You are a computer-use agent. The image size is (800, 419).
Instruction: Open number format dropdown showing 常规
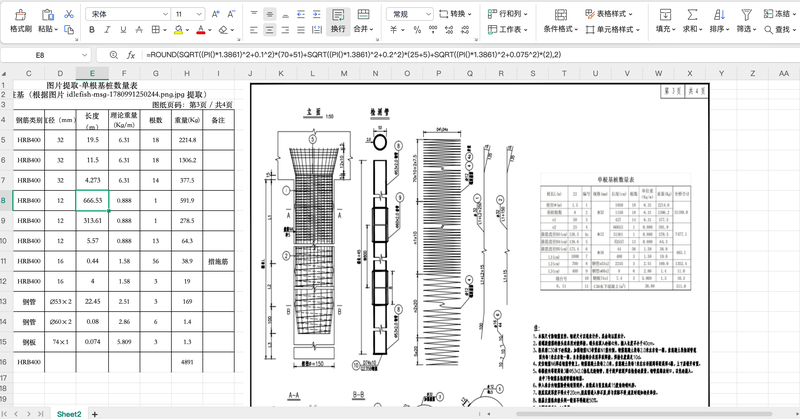point(410,14)
